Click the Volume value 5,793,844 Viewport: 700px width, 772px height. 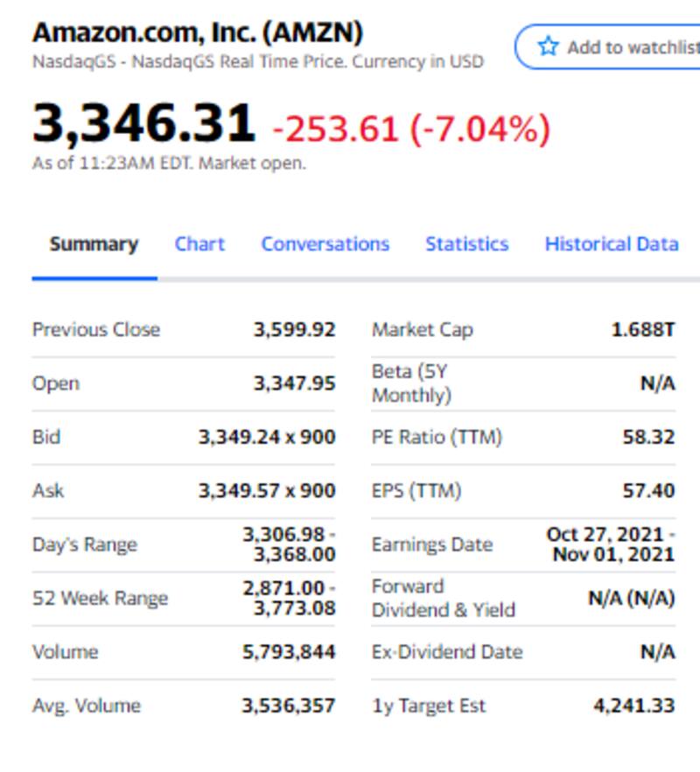[289, 652]
